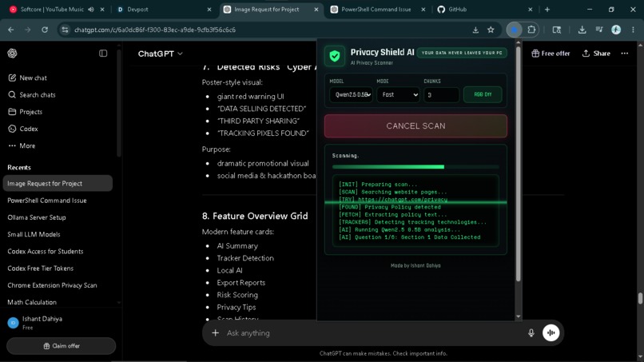Open 'Math Calculation' chat

32,302
